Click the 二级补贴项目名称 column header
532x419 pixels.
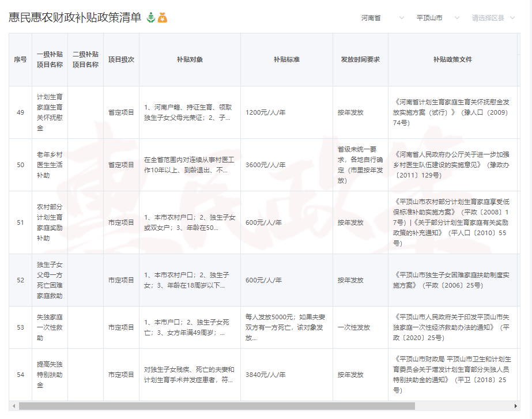point(85,60)
